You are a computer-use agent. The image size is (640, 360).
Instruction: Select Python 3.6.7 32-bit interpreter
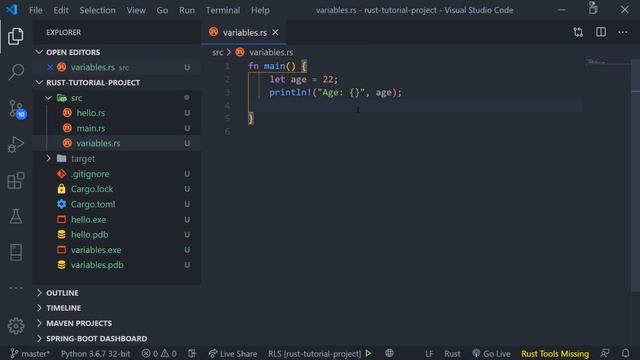pos(96,353)
